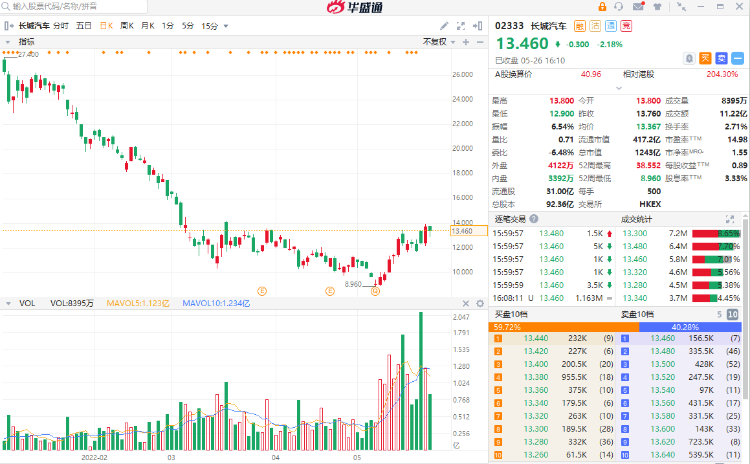Select ask level 3 price 13.500
This screenshot has width=750, height=464.
662,364
